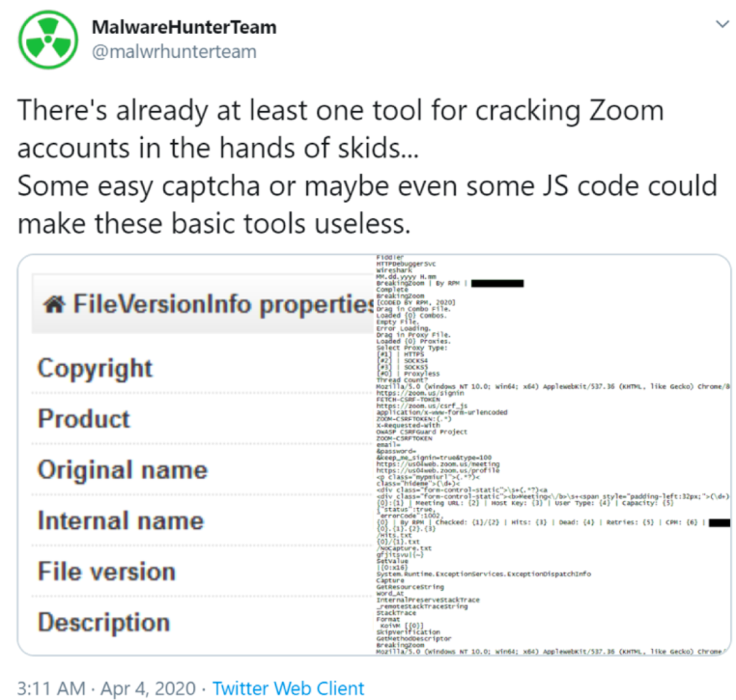This screenshot has width=736, height=700.
Task: Click the black redaction bar after 'CPM: {6}'
Action: 720,523
